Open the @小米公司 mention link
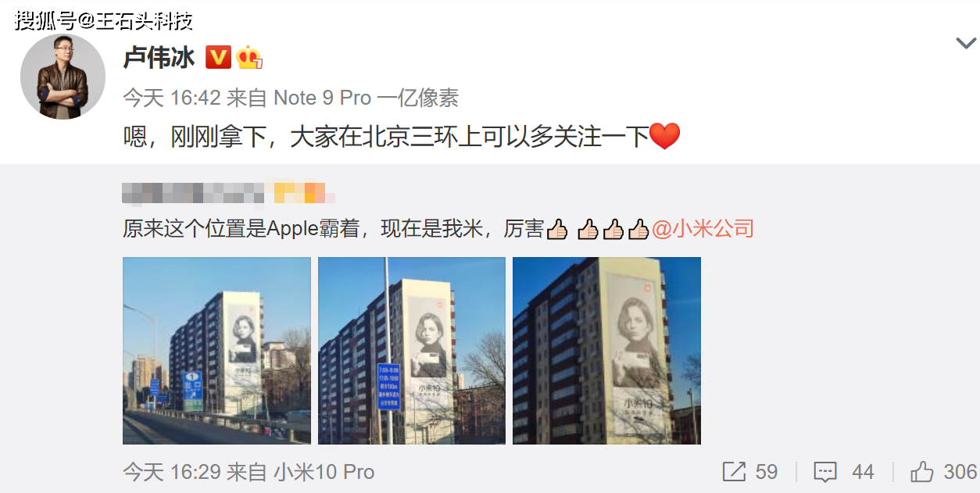This screenshot has height=493, width=980. (x=703, y=229)
